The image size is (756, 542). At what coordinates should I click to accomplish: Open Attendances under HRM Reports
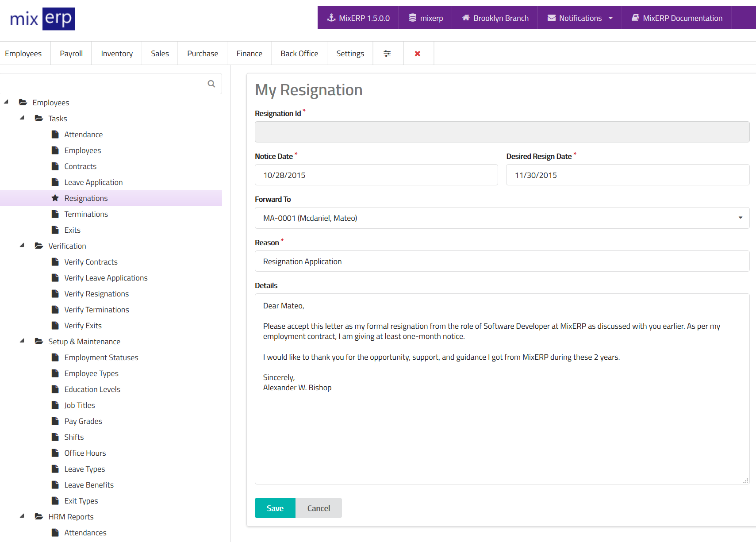coord(85,532)
